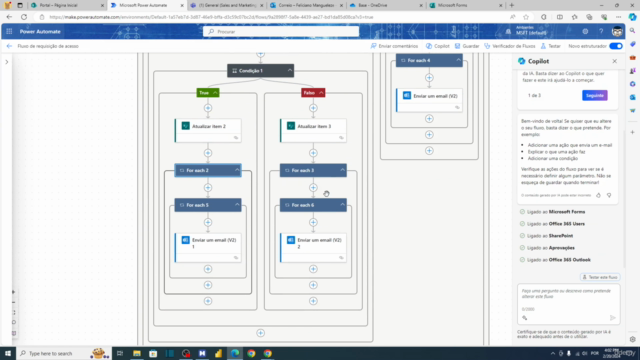The height and width of the screenshot is (360, 640).
Task: Collapse the For each 6 loop
Action: (x=342, y=205)
